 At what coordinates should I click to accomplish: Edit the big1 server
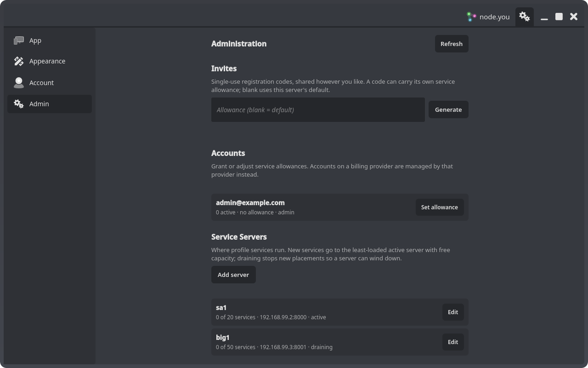click(x=453, y=342)
